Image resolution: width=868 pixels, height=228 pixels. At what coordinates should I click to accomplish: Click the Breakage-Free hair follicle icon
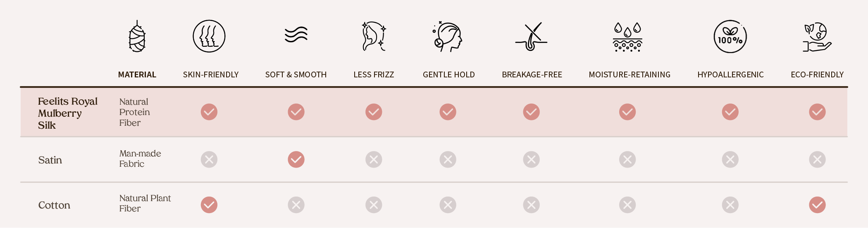tap(532, 37)
